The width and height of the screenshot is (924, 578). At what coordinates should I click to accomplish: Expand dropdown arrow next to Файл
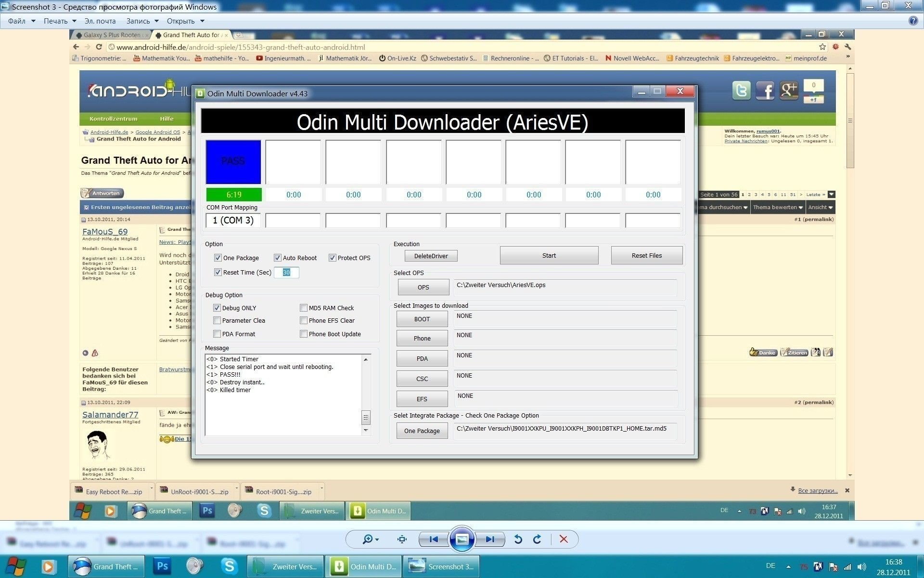point(33,21)
